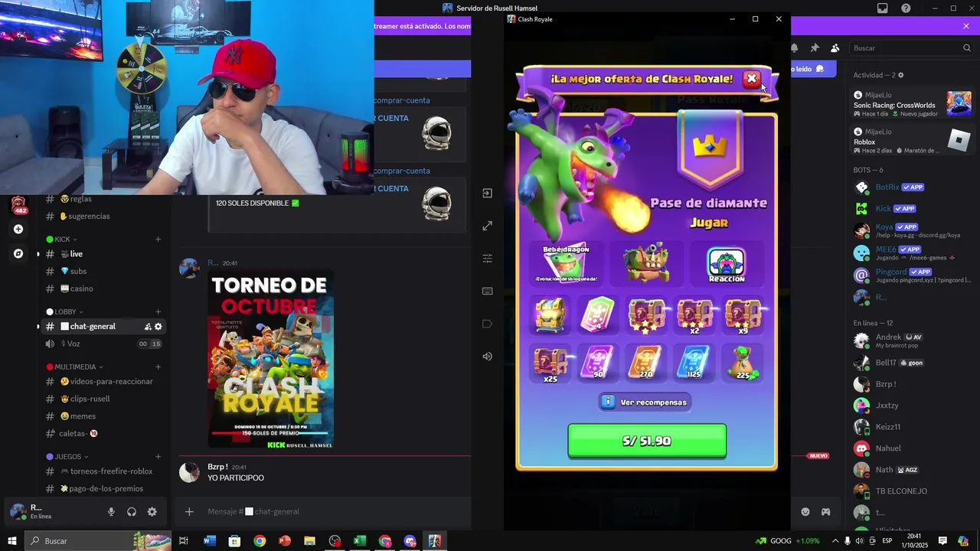
Task: Open Torneo de Octubre poster image
Action: tap(271, 360)
